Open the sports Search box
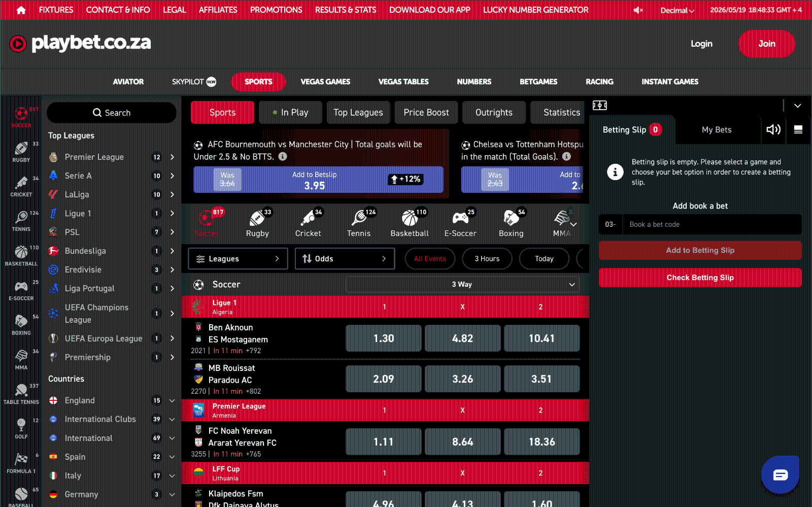 (112, 113)
